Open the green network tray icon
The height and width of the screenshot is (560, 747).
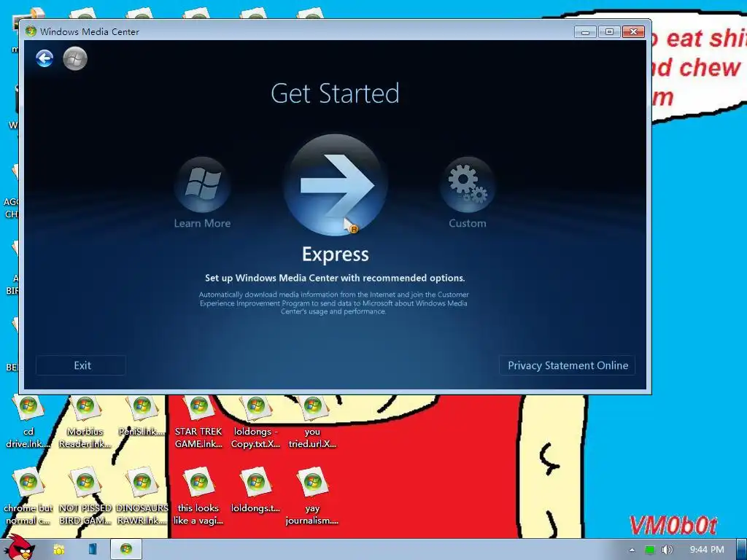(650, 550)
